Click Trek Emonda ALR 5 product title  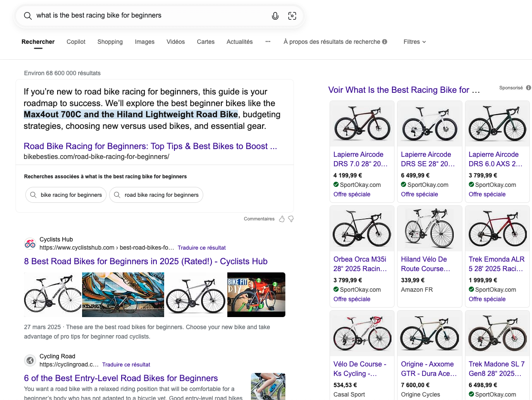(496, 264)
